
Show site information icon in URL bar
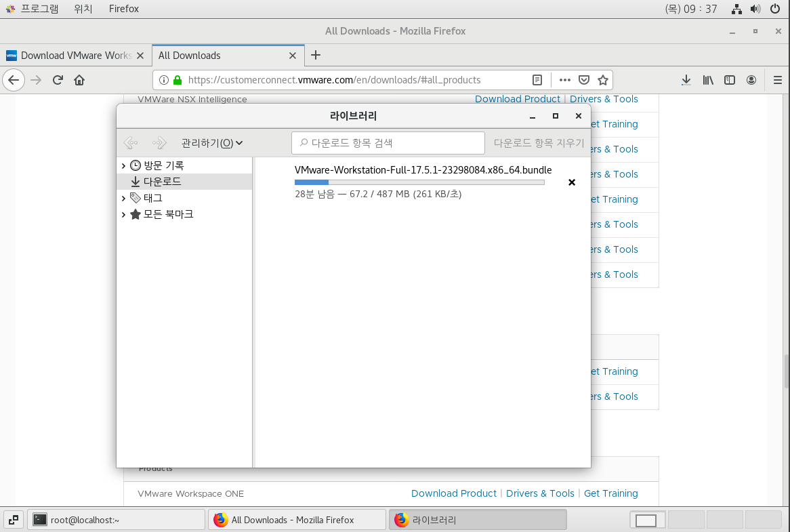164,80
